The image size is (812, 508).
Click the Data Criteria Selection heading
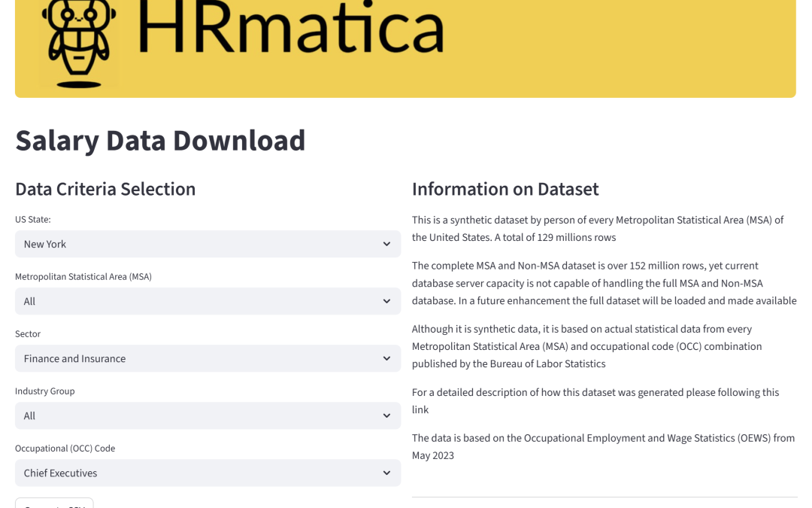pos(105,189)
